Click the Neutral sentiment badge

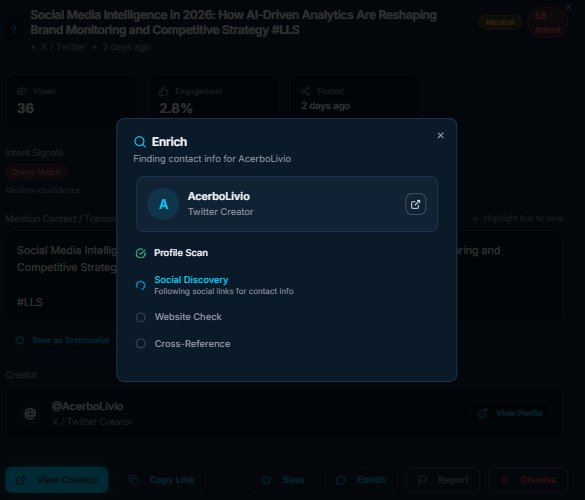[x=500, y=22]
